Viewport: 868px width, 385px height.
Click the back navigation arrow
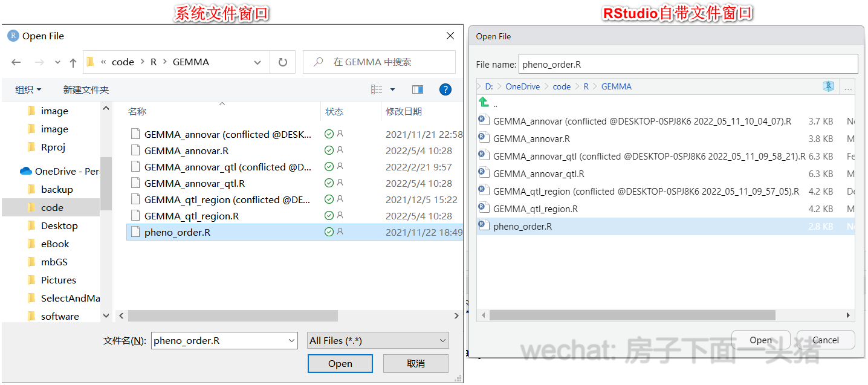pyautogui.click(x=16, y=62)
